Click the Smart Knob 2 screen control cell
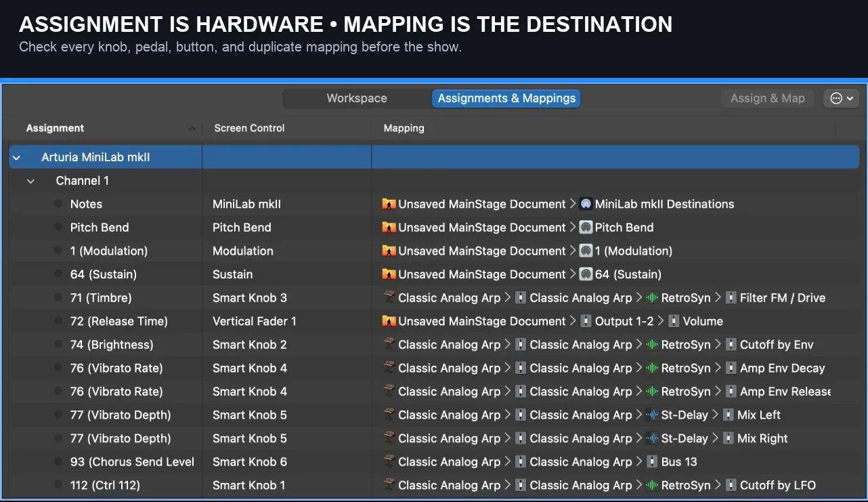Image resolution: width=868 pixels, height=502 pixels. point(250,345)
